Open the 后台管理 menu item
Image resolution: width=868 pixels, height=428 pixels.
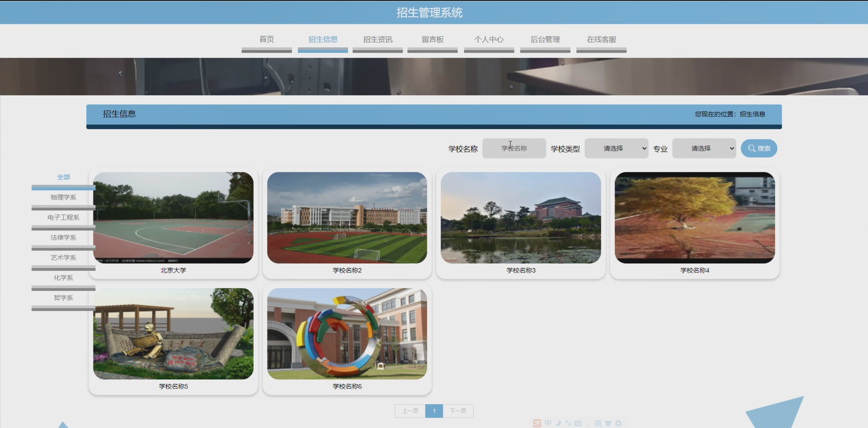coord(545,40)
